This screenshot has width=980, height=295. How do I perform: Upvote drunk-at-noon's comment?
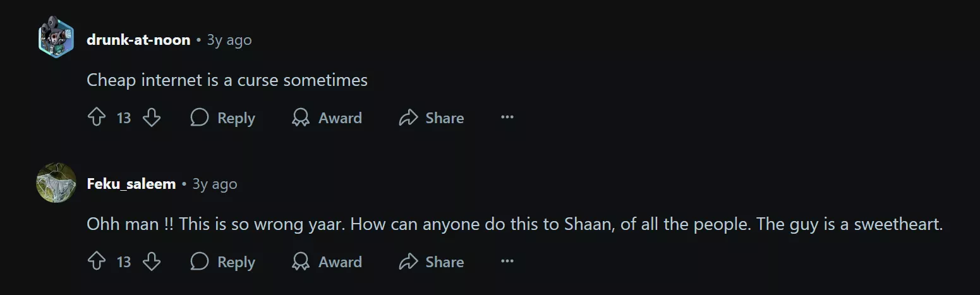pos(96,117)
